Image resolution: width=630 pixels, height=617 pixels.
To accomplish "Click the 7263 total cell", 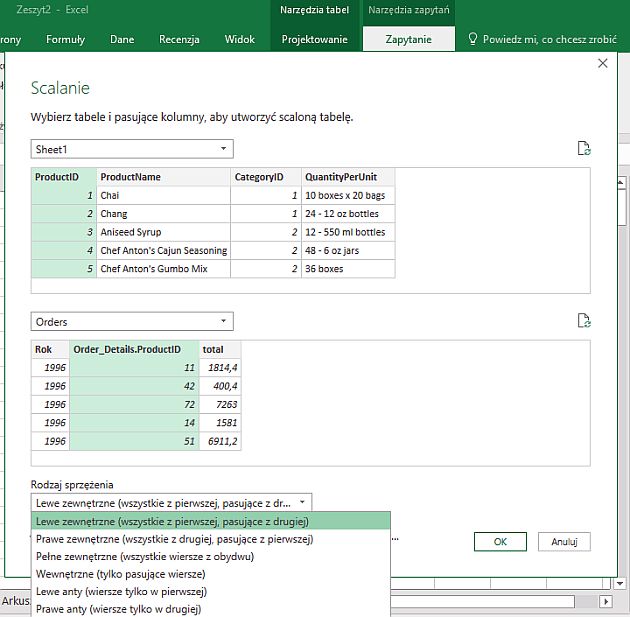I will click(x=220, y=404).
